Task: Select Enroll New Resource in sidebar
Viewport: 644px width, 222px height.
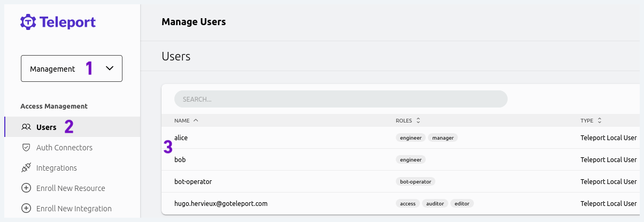Action: click(x=71, y=188)
